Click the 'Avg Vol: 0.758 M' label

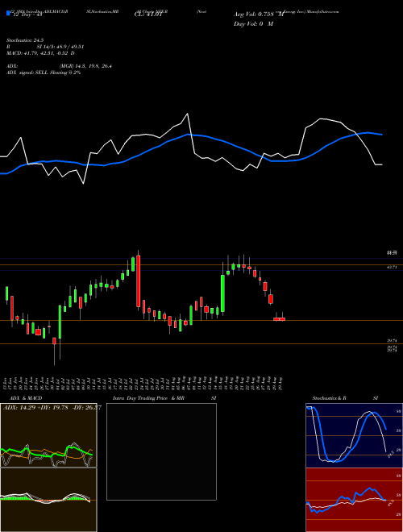(259, 15)
